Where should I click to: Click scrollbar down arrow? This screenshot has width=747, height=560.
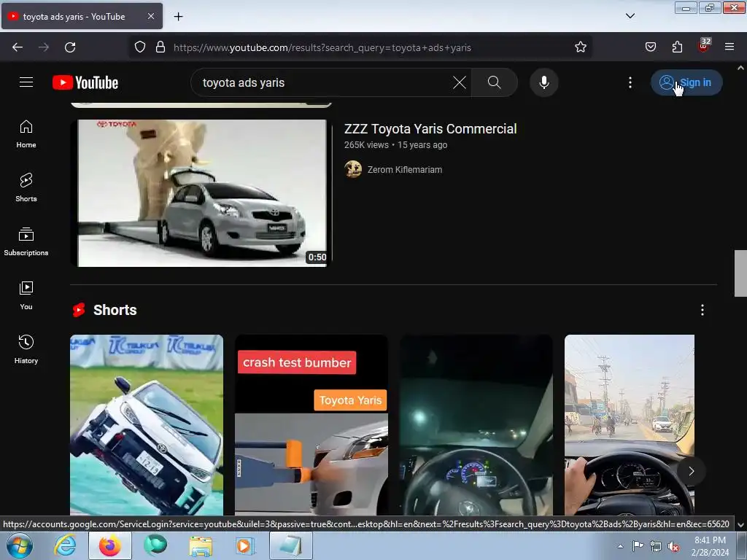pos(740,525)
